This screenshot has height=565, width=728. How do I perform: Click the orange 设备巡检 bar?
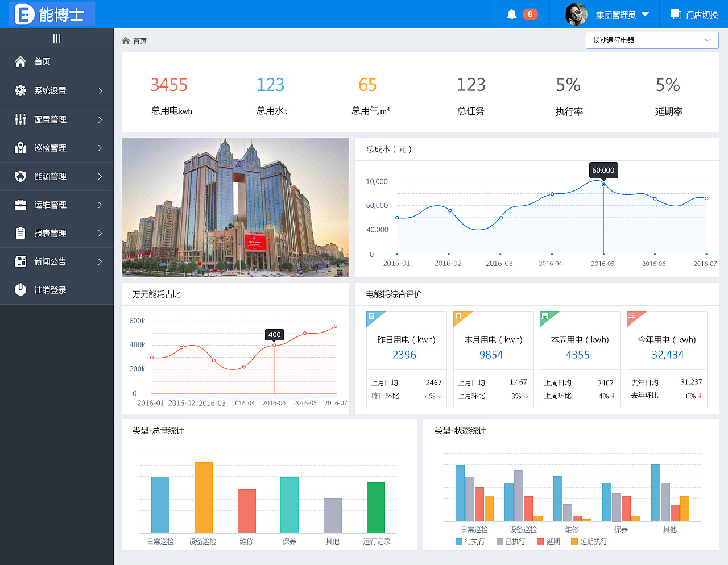click(x=204, y=497)
